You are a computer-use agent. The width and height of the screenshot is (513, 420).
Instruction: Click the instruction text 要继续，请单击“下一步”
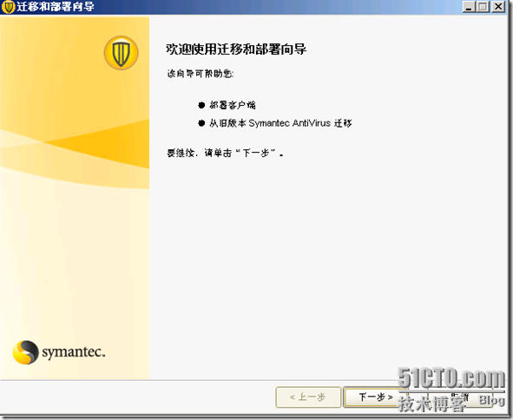225,153
